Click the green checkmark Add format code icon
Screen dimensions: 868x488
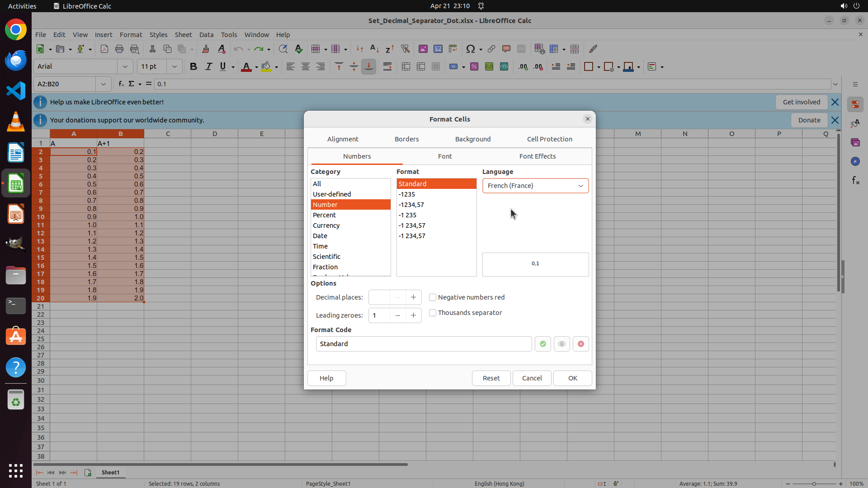point(542,344)
